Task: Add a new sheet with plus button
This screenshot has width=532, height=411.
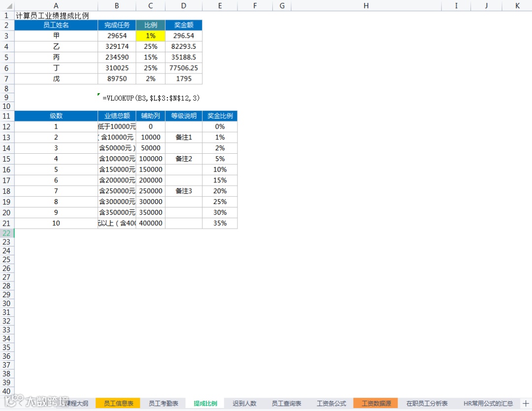Action: 526,403
